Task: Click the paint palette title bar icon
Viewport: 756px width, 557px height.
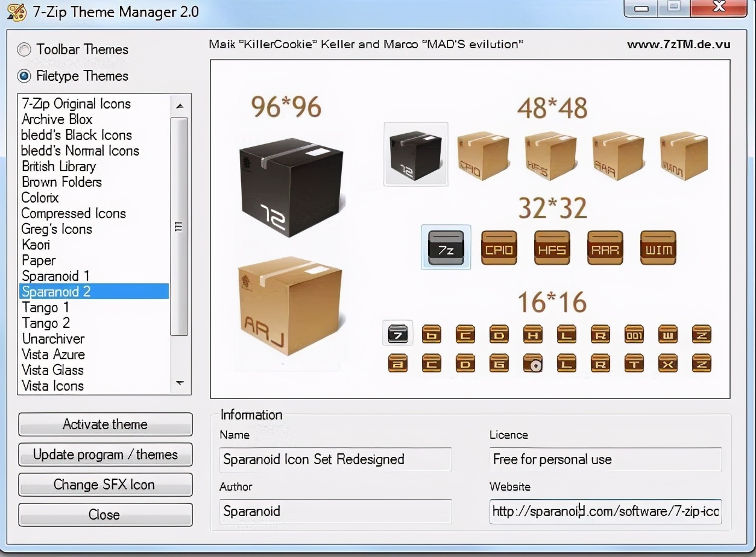Action: (16, 11)
